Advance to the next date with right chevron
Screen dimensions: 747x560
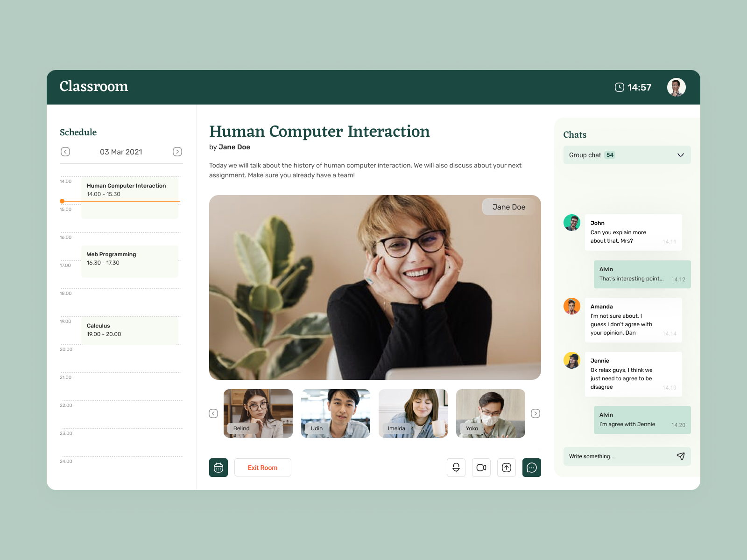pyautogui.click(x=177, y=152)
